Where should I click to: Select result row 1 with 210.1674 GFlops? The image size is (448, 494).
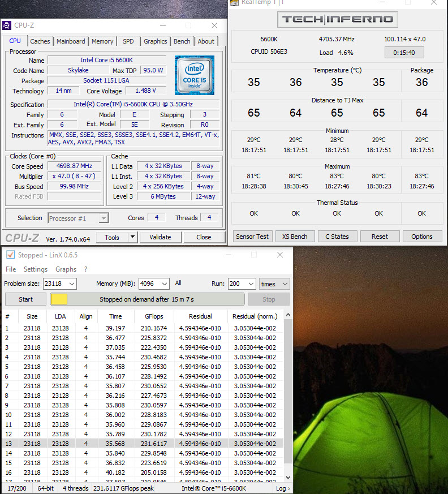click(x=143, y=328)
